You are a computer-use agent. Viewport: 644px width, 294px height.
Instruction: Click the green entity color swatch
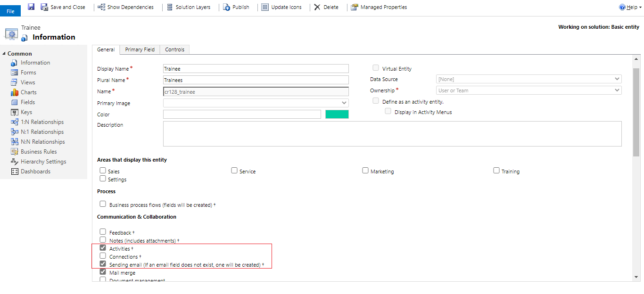tap(337, 114)
